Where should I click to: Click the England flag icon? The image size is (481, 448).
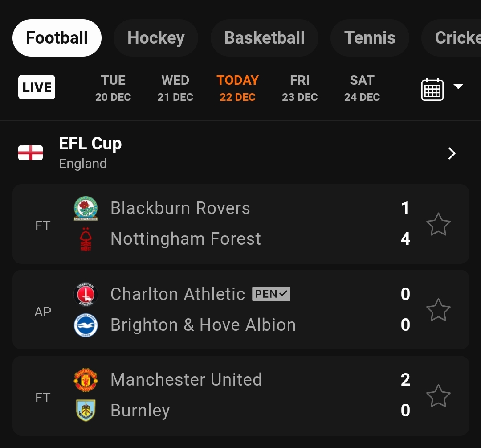[x=30, y=152]
